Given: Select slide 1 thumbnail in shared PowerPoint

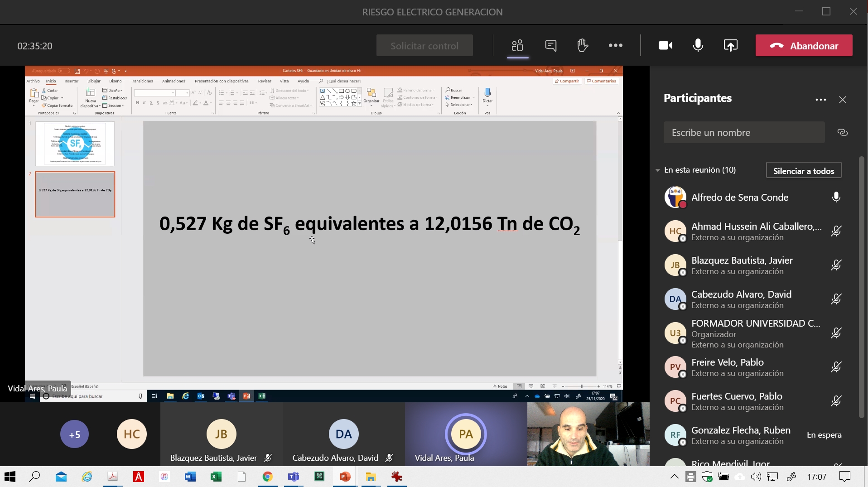Looking at the screenshot, I should tap(75, 144).
